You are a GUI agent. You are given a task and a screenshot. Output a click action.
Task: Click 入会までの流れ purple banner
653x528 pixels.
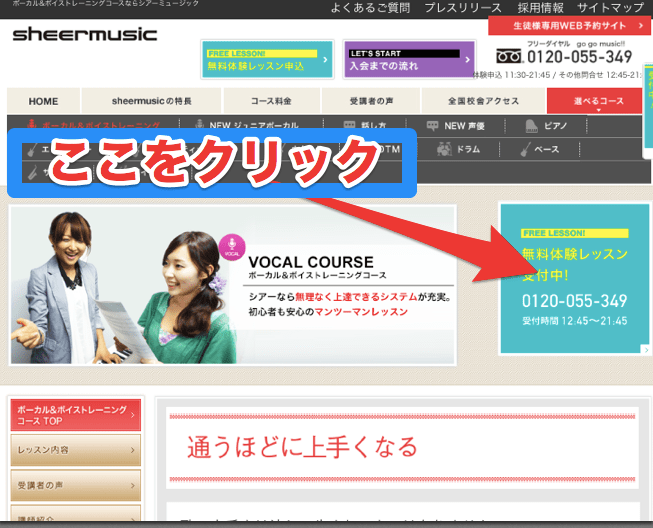tap(409, 59)
